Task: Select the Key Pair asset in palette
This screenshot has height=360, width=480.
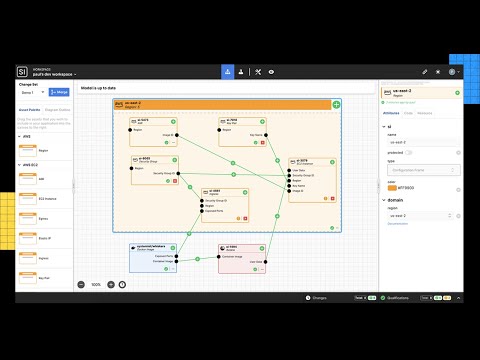Action: [28, 278]
